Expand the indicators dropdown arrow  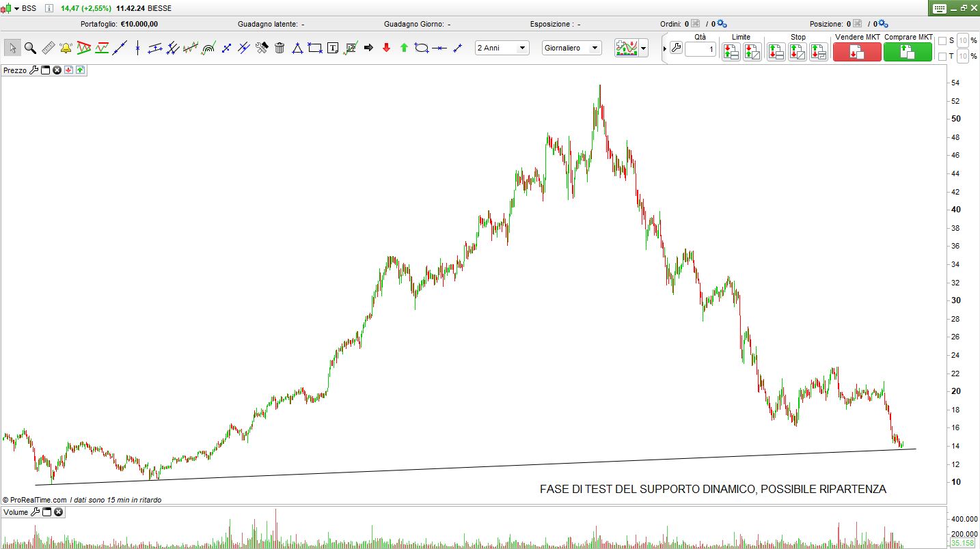[644, 48]
